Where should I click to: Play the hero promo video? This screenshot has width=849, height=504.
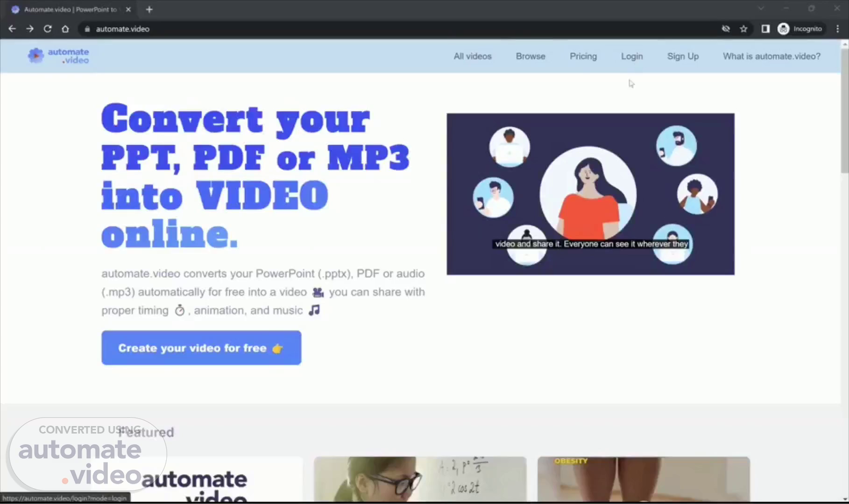pyautogui.click(x=590, y=194)
